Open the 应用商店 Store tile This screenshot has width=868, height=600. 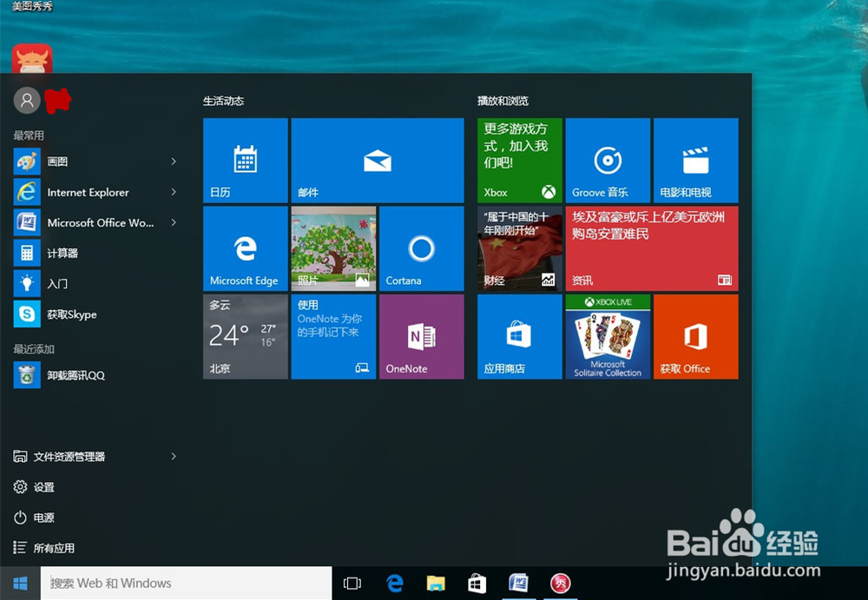point(520,336)
